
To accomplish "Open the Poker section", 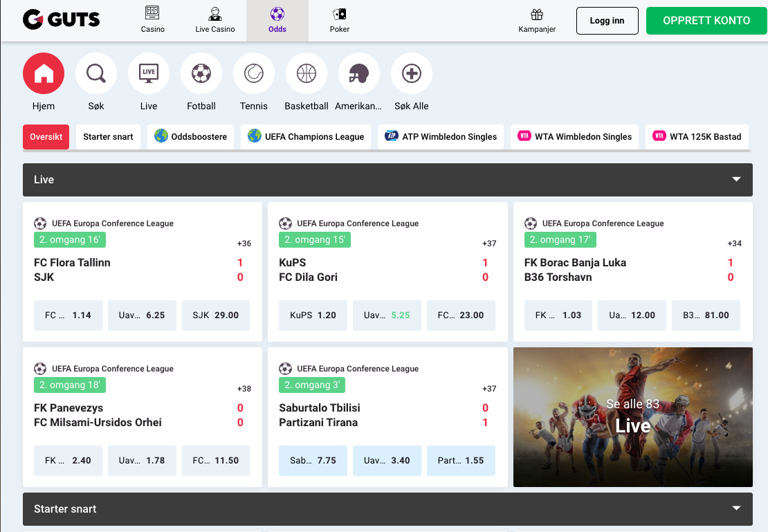I will (340, 20).
